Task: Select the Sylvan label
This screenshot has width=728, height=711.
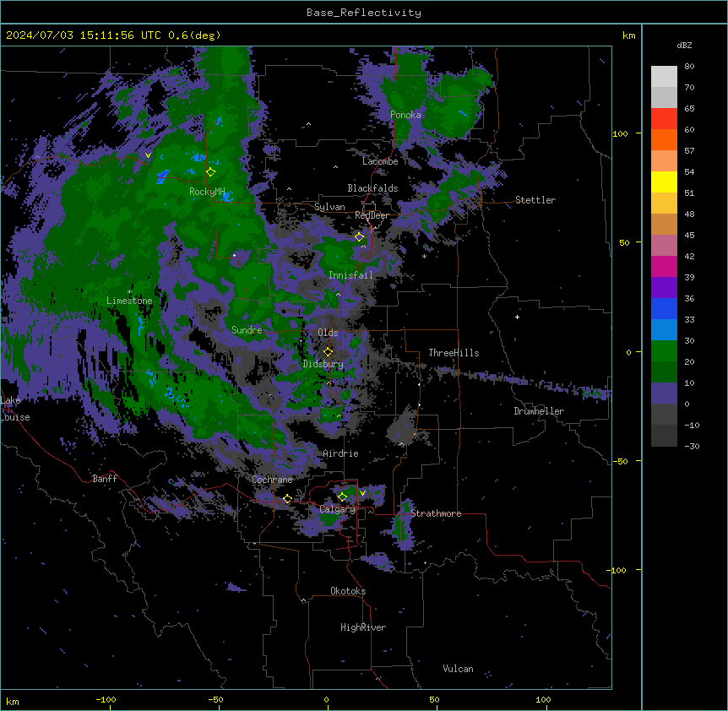Action: click(x=329, y=207)
